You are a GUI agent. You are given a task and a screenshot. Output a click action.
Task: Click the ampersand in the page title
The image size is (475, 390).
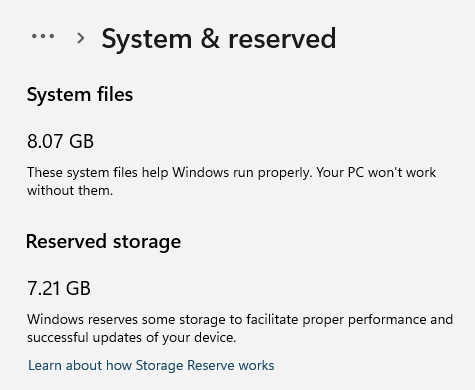(210, 39)
